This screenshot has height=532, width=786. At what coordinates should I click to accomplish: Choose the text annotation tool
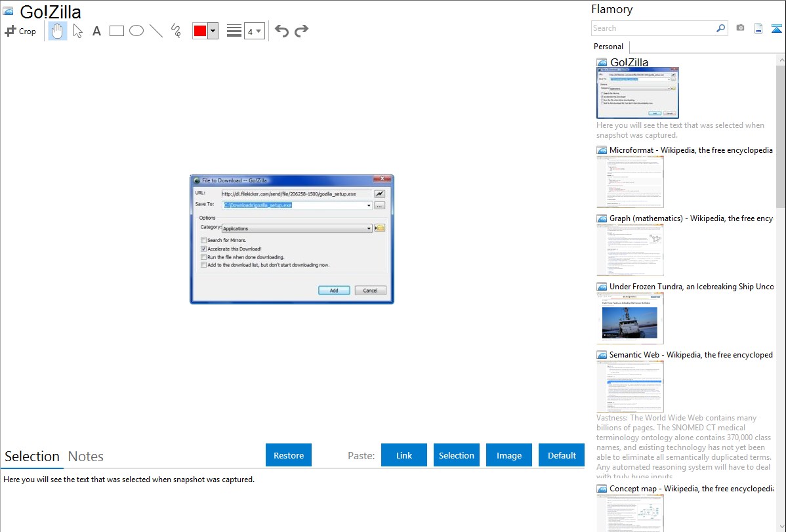[96, 31]
